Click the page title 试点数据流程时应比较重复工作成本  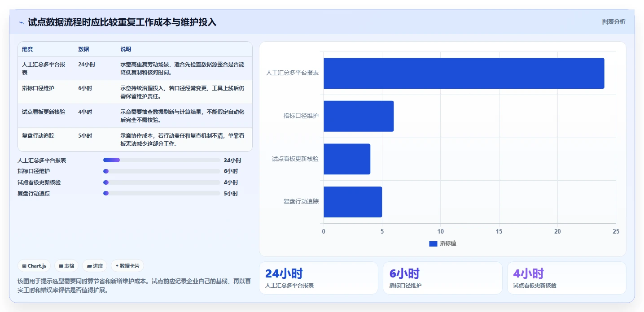pos(122,22)
